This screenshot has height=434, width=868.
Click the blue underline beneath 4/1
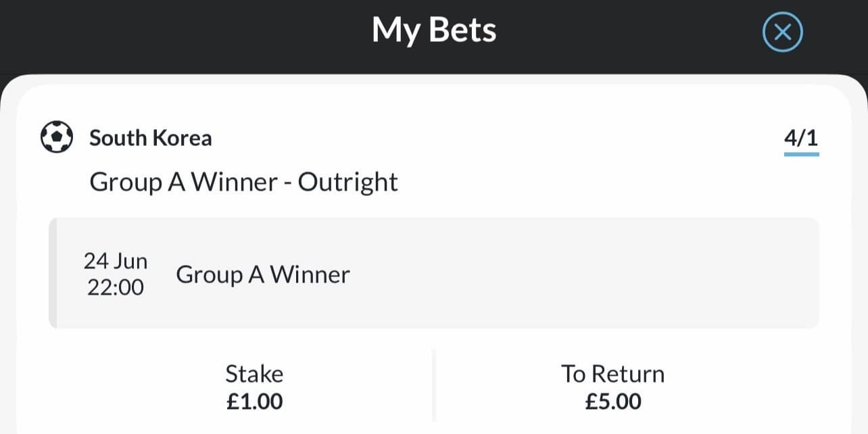(x=801, y=154)
